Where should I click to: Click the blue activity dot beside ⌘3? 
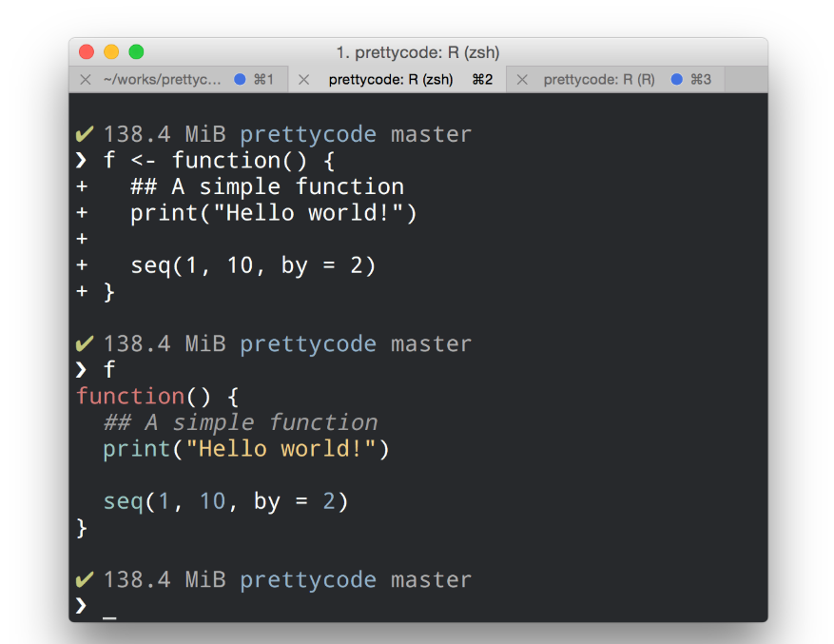pos(677,80)
